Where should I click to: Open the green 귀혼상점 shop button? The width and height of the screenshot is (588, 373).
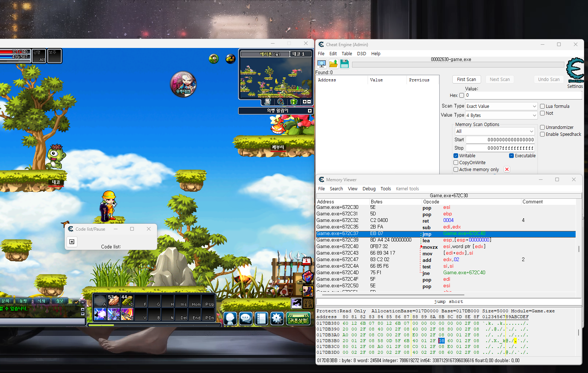(298, 319)
